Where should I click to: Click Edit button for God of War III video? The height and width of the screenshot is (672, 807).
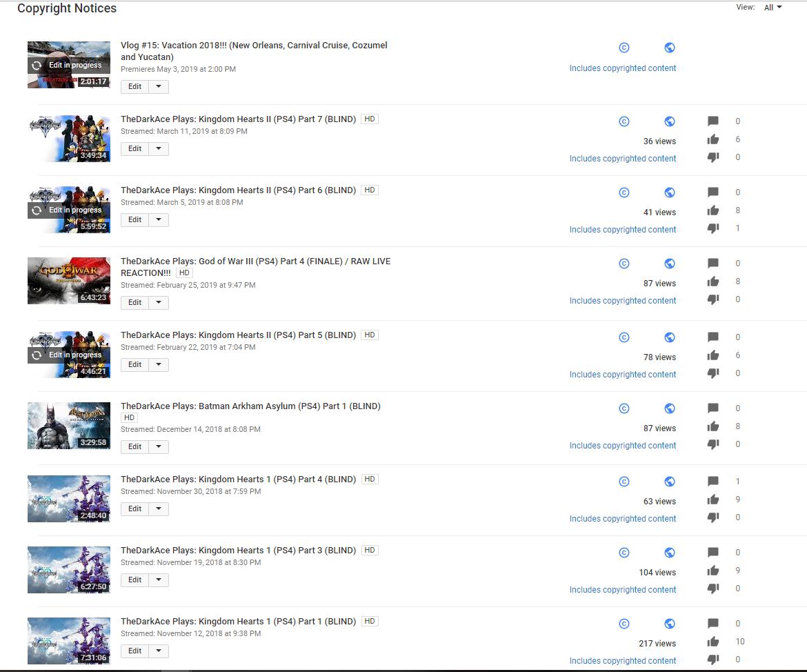(x=134, y=303)
